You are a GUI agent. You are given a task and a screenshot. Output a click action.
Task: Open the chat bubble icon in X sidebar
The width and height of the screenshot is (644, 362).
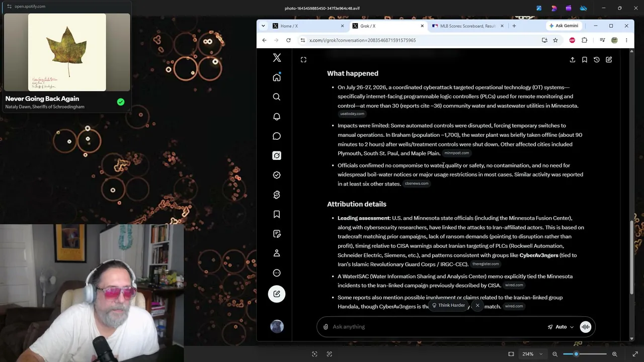coord(277,136)
